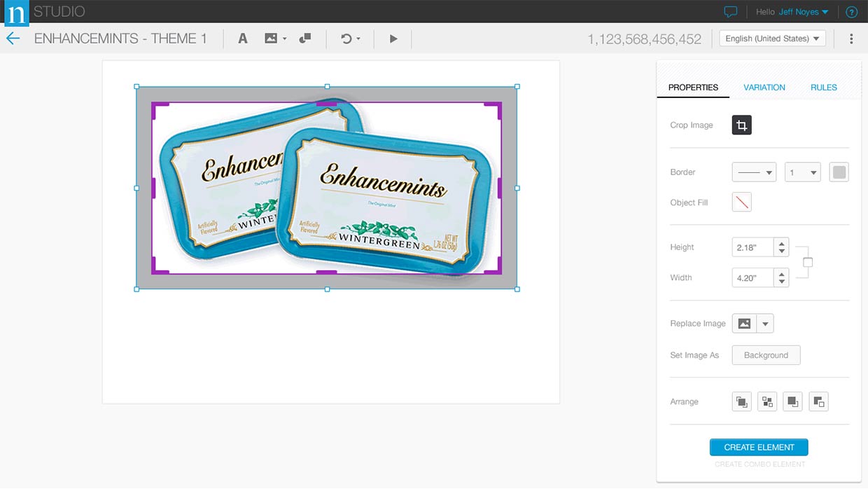
Task: Open the border width dropdown
Action: click(x=802, y=172)
